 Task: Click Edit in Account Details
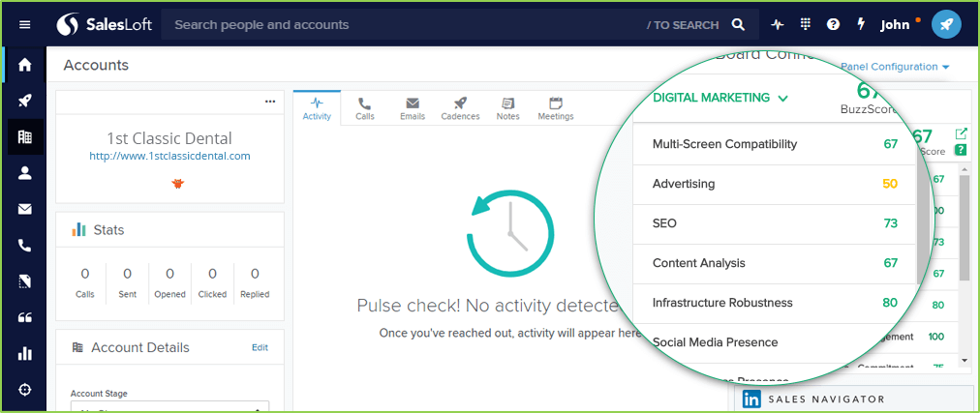(260, 347)
